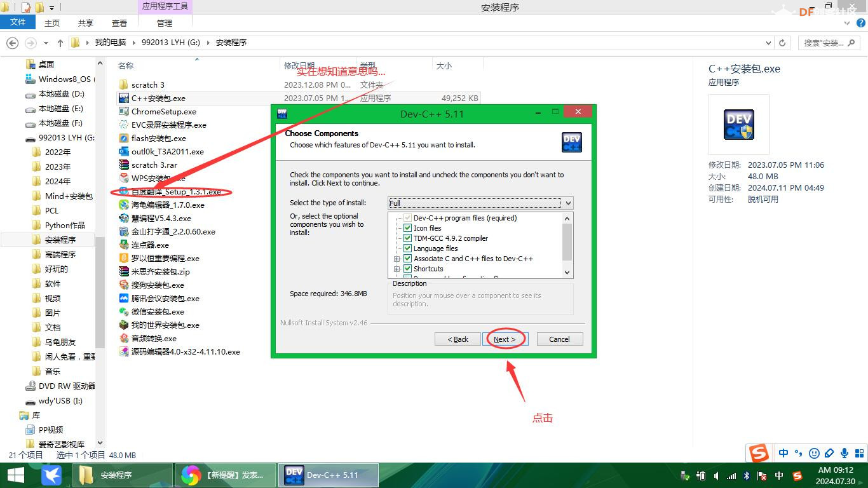The height and width of the screenshot is (488, 868).
Task: Expand the Shortcuts component node
Action: tap(397, 269)
